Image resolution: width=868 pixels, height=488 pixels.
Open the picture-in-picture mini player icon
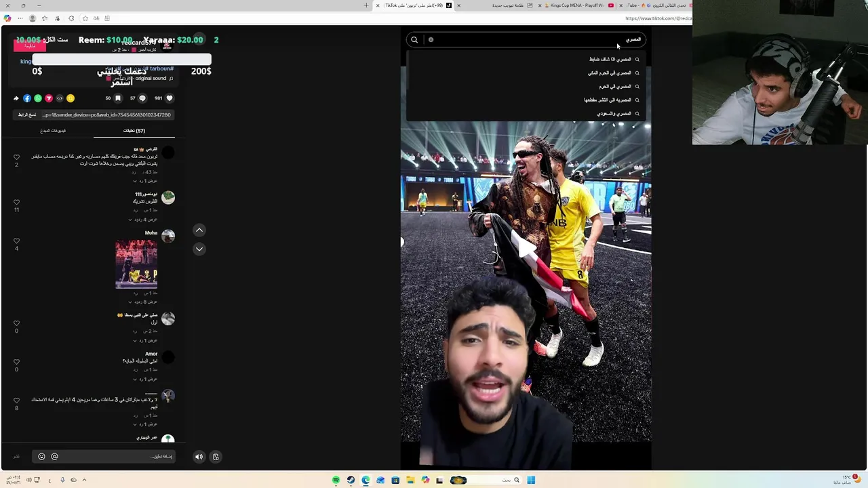click(x=216, y=457)
